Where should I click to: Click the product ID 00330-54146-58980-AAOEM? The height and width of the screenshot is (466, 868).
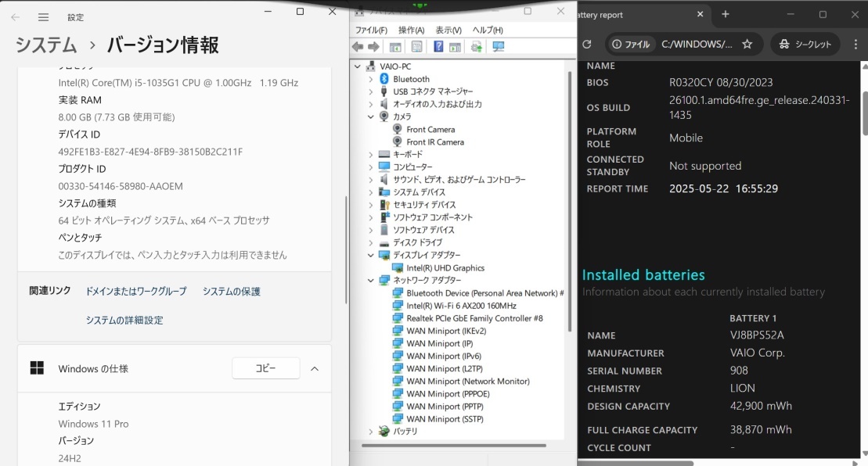coord(121,186)
